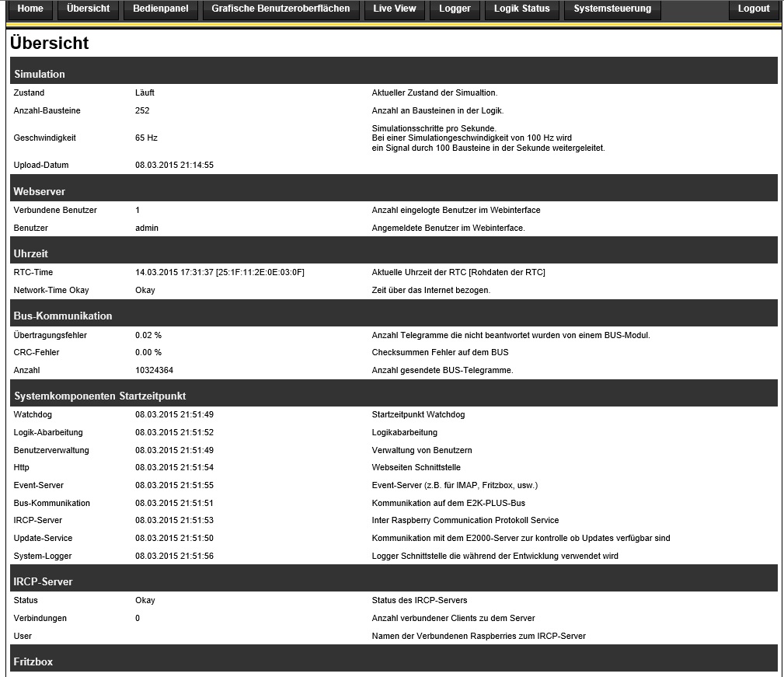Viewport: 784px width, 677px height.
Task: Open the Bedienpanel page
Action: (x=161, y=9)
